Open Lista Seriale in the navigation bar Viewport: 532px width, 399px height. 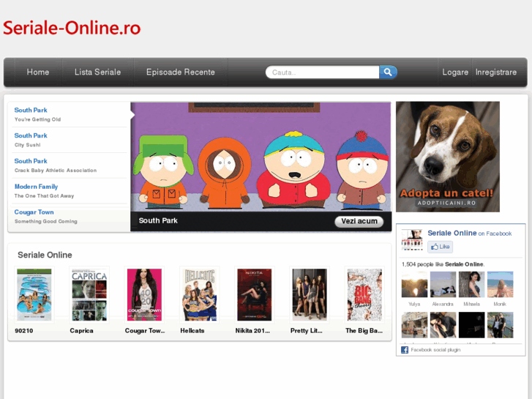coord(98,72)
